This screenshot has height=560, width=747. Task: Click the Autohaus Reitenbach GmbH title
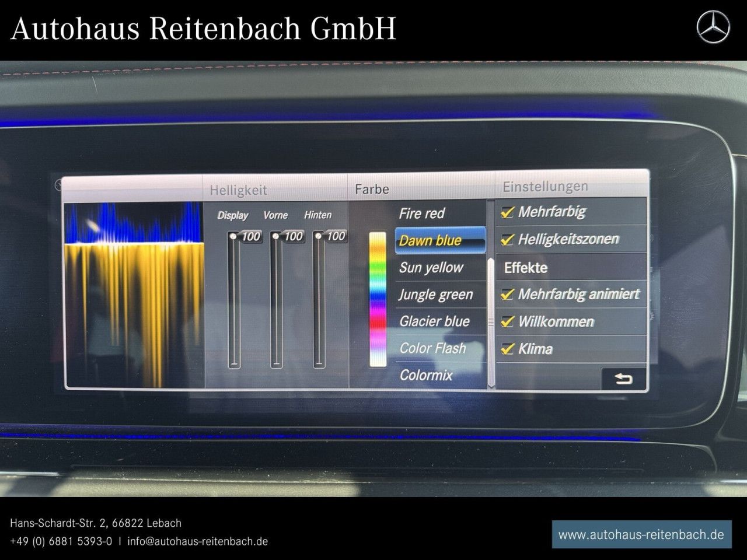pyautogui.click(x=203, y=29)
